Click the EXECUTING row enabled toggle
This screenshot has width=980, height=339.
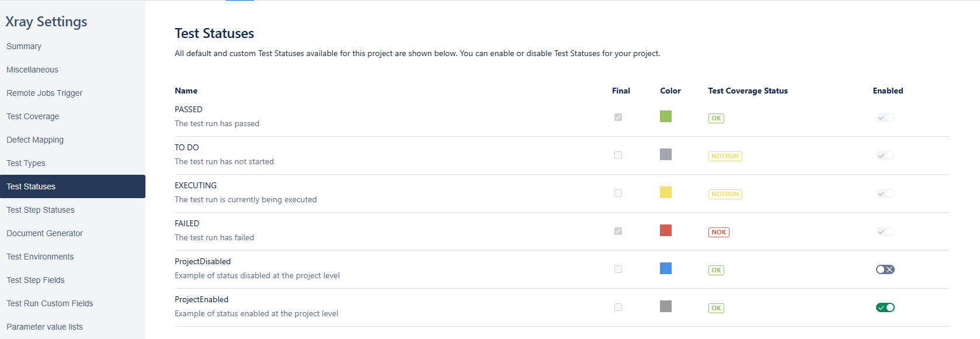click(885, 193)
